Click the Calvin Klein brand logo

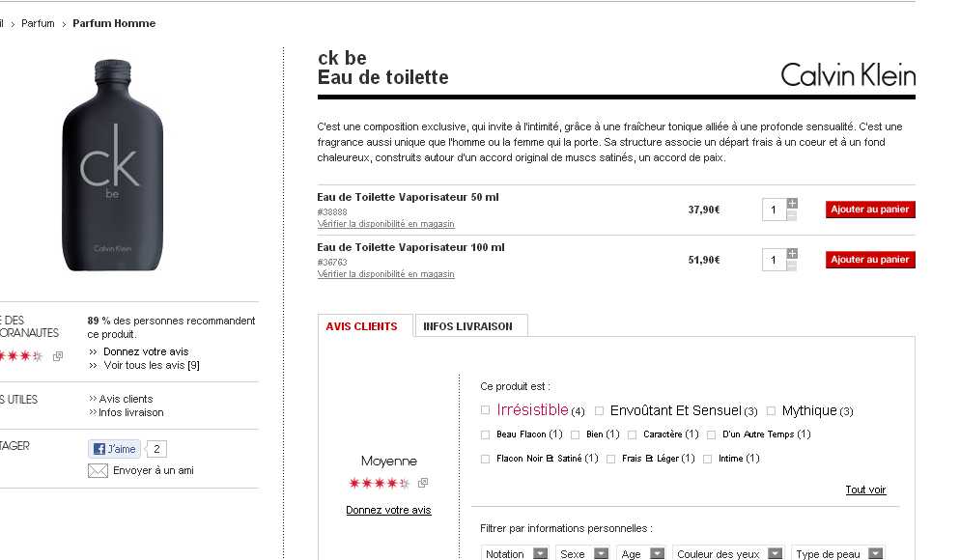[x=847, y=74]
